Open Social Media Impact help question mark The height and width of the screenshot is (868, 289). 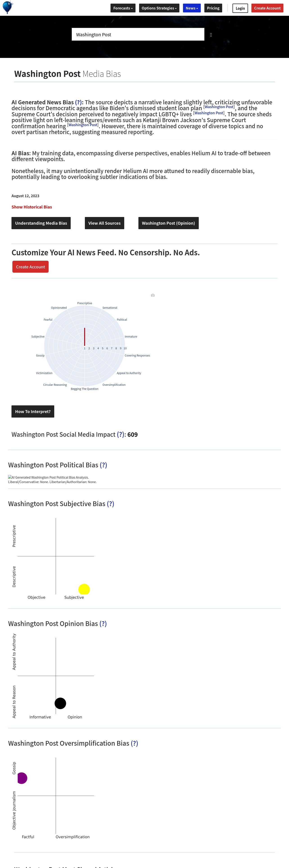120,435
